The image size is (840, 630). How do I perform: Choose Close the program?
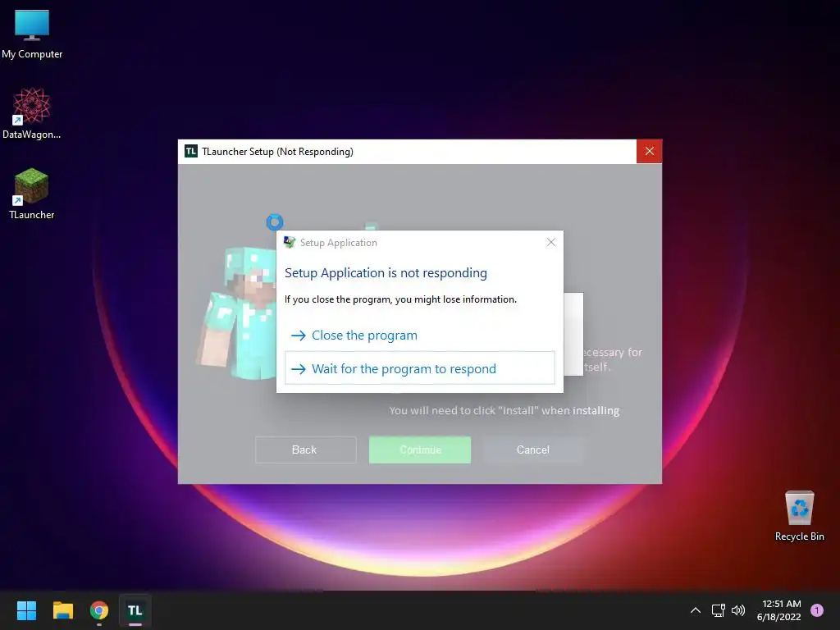[x=419, y=336]
